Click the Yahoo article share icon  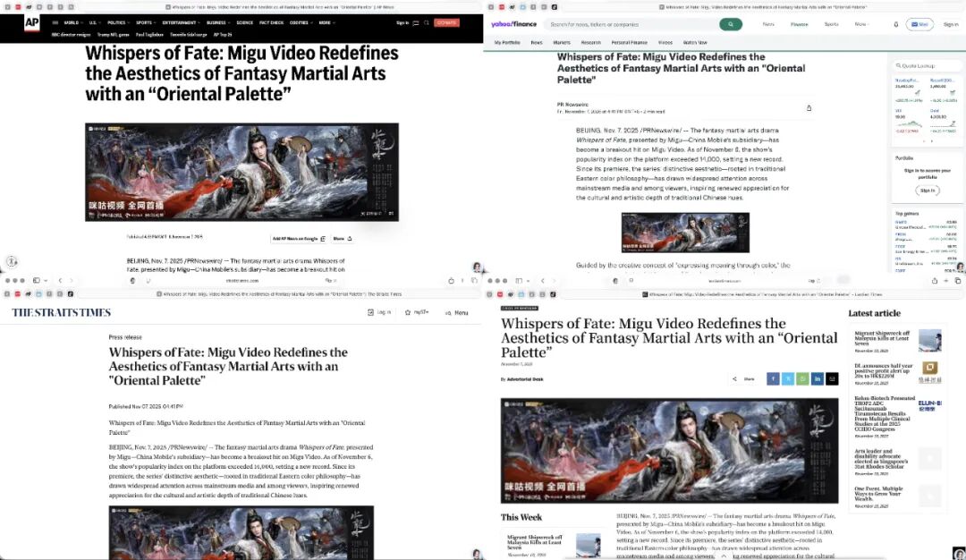coord(809,107)
